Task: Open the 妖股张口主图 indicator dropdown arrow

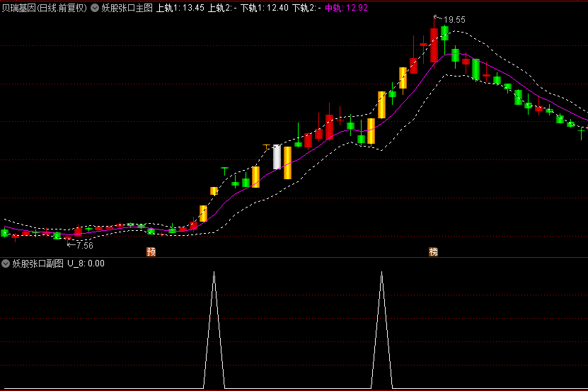Action: 95,8
